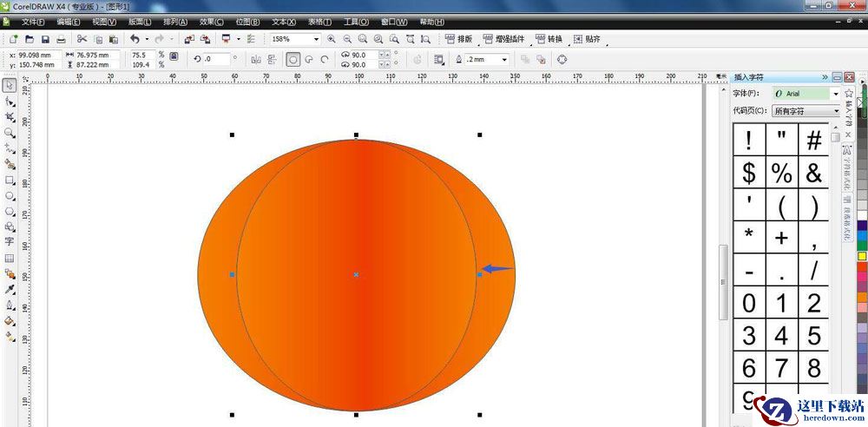Select the Shape edit tool
This screenshot has width=868, height=427.
point(10,101)
